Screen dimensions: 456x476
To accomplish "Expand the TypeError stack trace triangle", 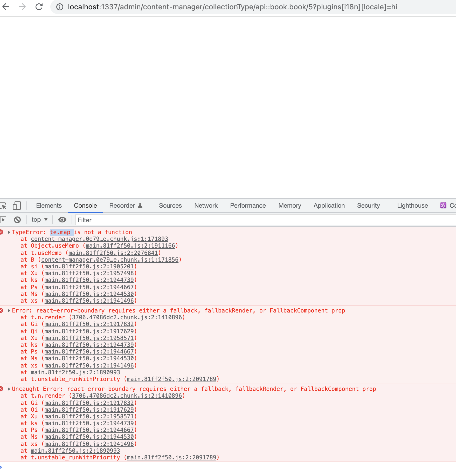I will 9,232.
